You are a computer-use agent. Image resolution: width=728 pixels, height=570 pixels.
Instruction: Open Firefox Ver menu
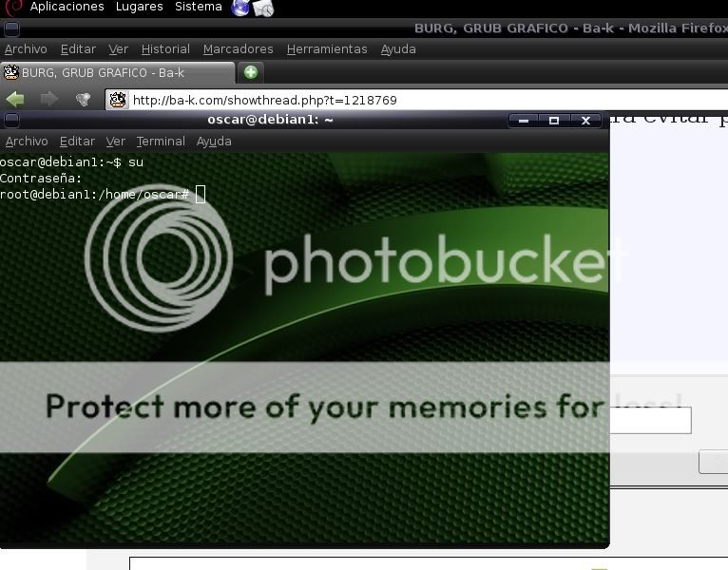(x=118, y=49)
